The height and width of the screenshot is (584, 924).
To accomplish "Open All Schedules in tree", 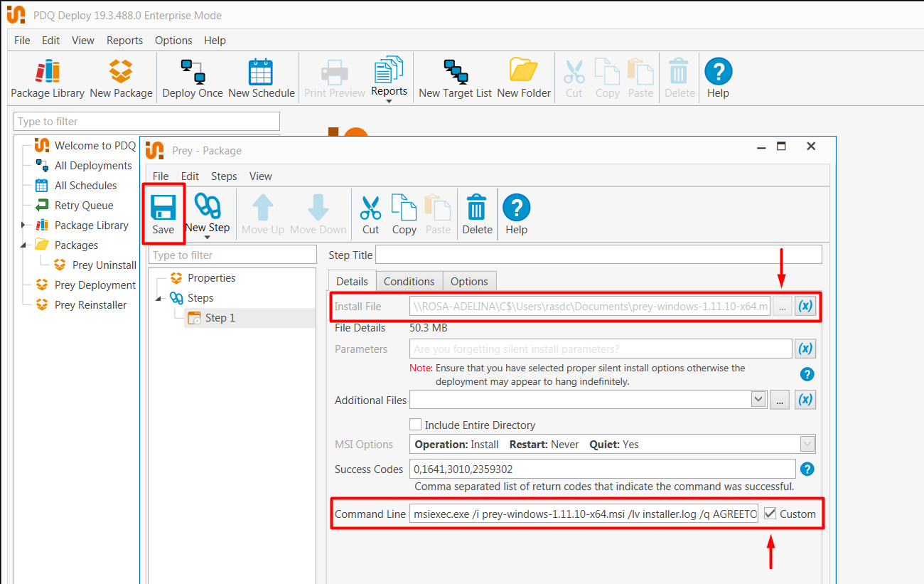I will coord(85,186).
